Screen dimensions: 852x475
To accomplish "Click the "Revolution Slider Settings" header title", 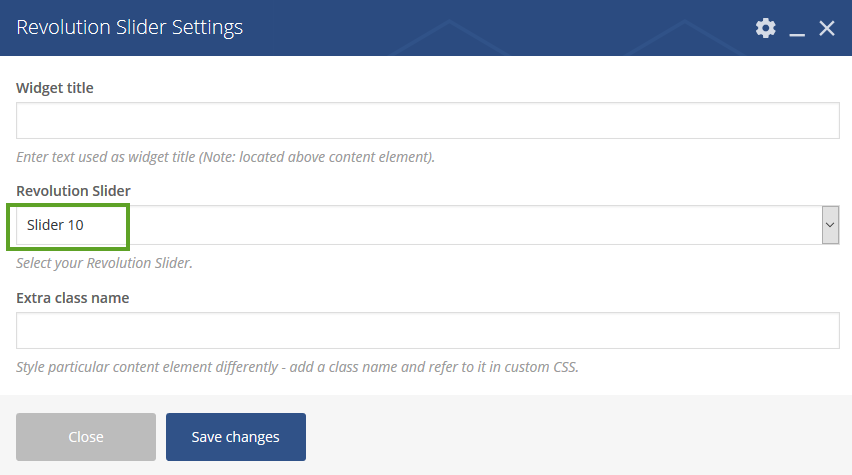I will 130,28.
